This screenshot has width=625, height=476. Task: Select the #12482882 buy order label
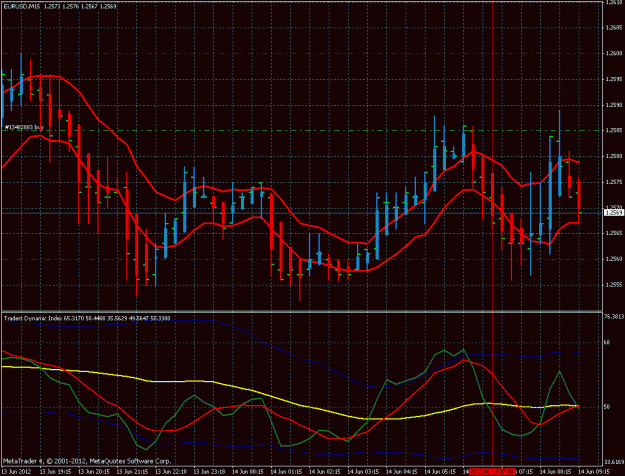(x=23, y=127)
